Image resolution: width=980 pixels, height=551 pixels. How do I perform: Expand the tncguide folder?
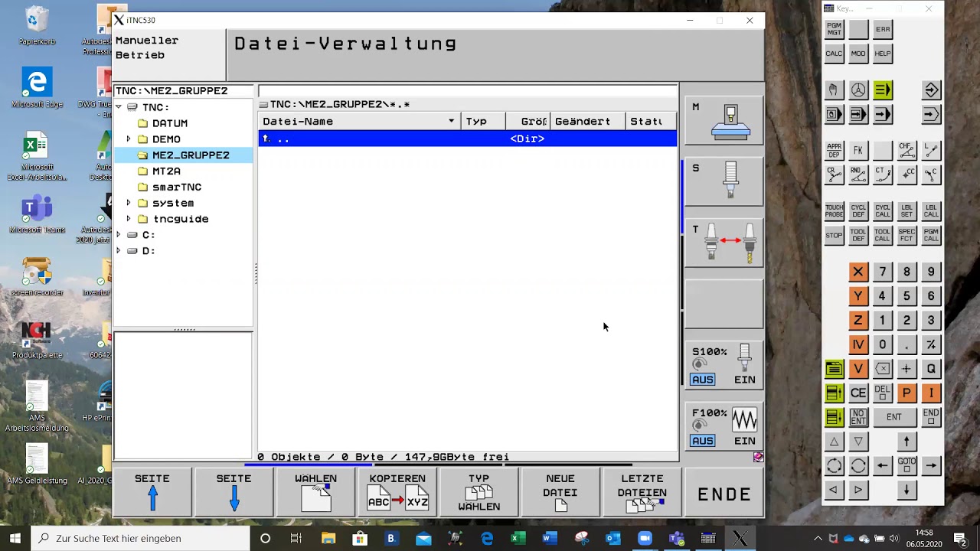(129, 219)
